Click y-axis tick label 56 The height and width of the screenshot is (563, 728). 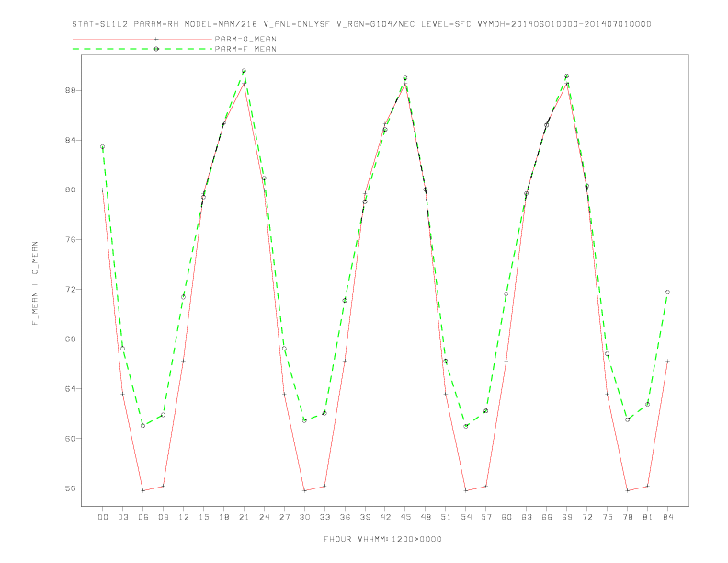[71, 488]
